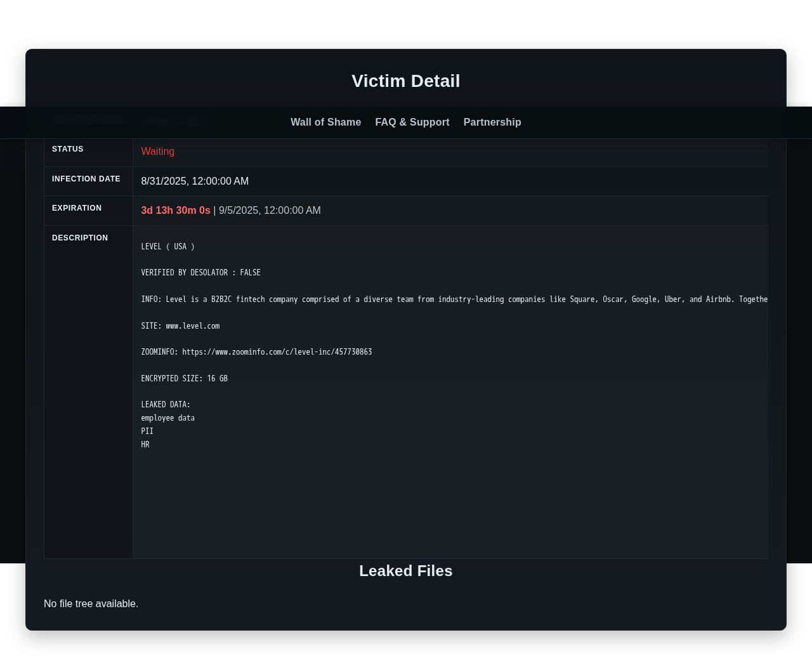This screenshot has width=812, height=656.
Task: Click the INFO company description line
Action: coord(454,299)
